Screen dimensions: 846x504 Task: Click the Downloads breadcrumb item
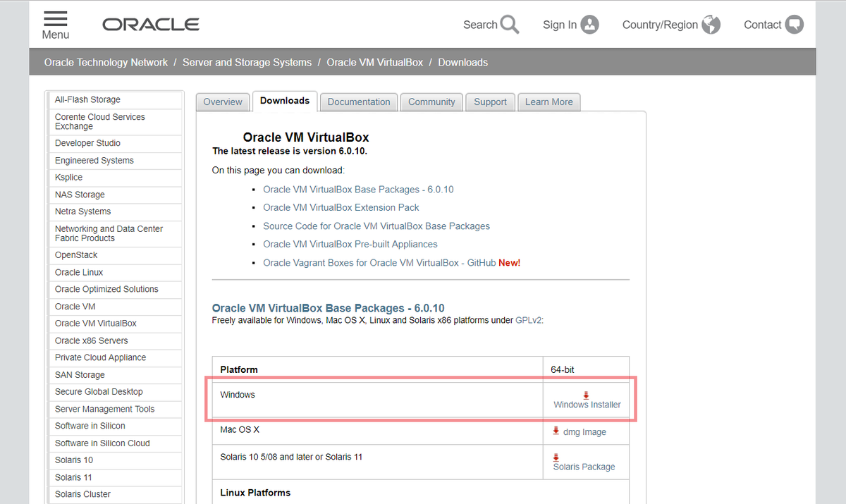coord(463,62)
